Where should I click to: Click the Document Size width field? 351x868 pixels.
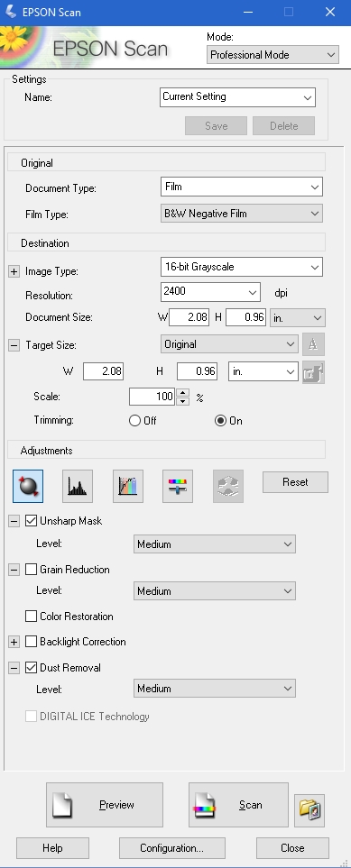[x=189, y=317]
